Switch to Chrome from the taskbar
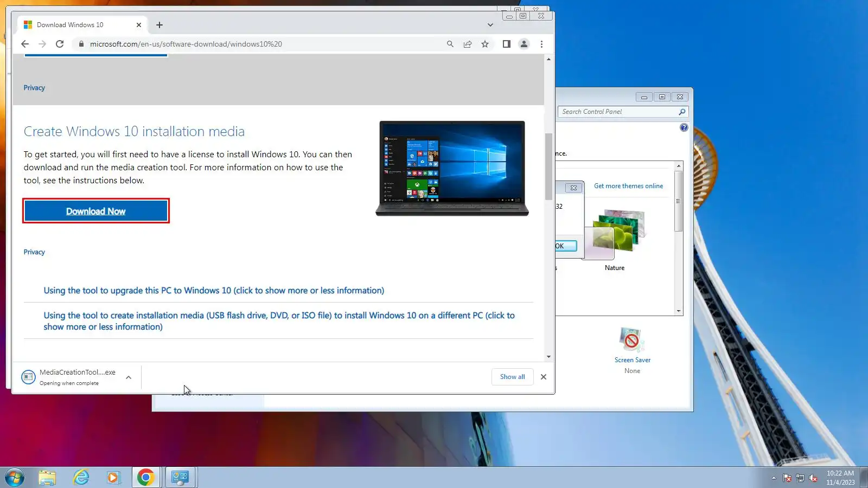Screen dimensions: 868x488 pyautogui.click(x=145, y=478)
